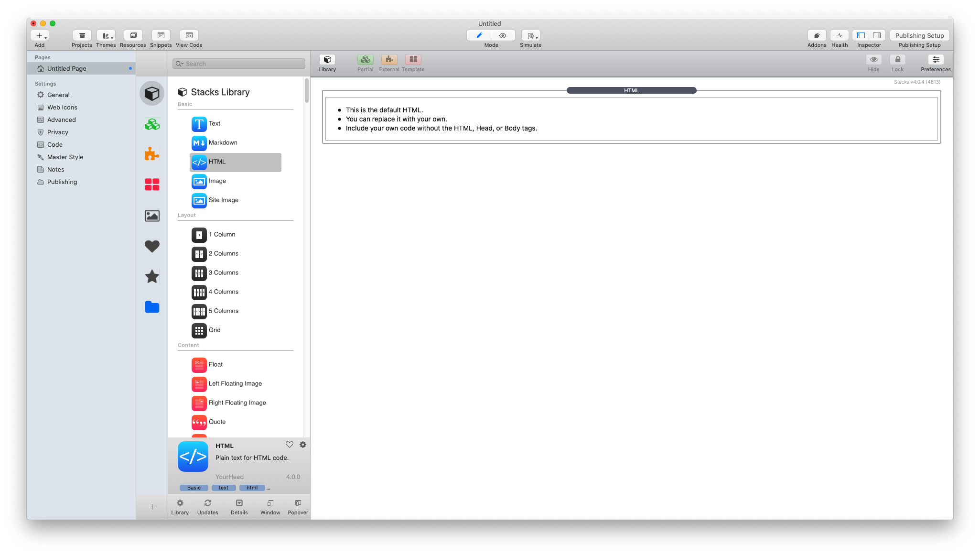Open General settings

(81, 95)
